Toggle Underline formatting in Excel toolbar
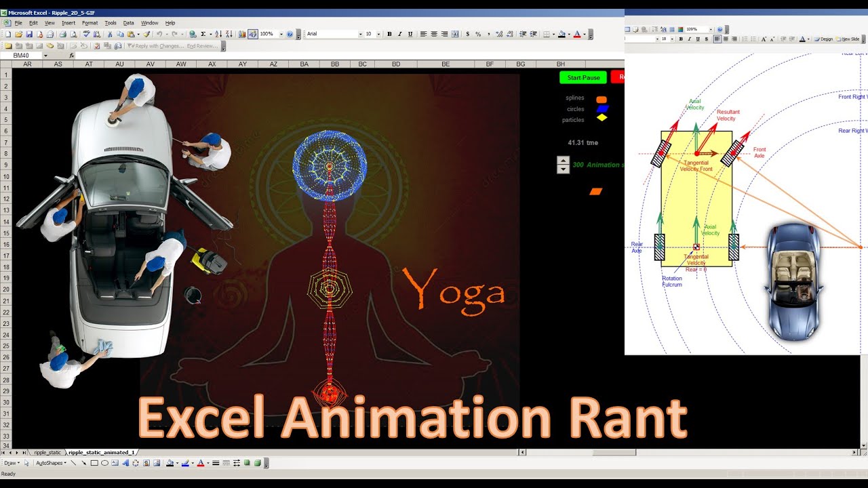The width and height of the screenshot is (868, 488). (410, 34)
